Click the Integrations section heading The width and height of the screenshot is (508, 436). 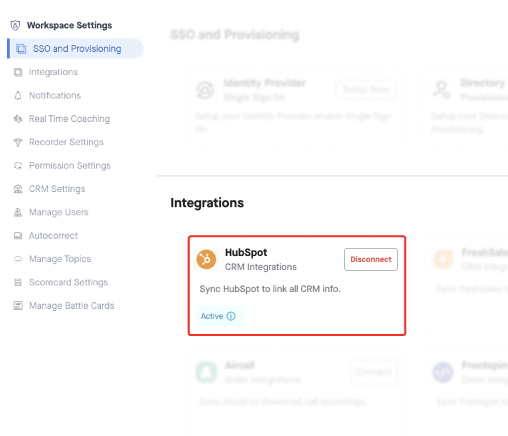pyautogui.click(x=207, y=203)
